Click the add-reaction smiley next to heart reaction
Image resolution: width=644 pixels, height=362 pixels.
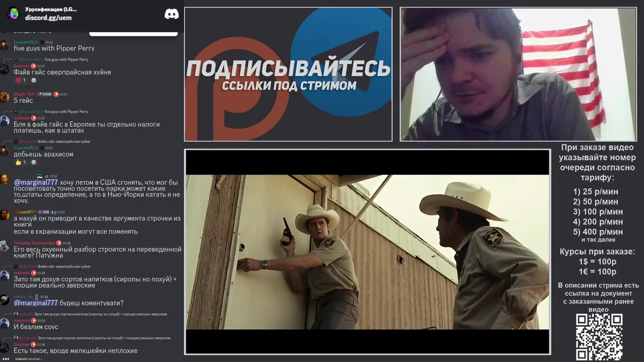34,80
